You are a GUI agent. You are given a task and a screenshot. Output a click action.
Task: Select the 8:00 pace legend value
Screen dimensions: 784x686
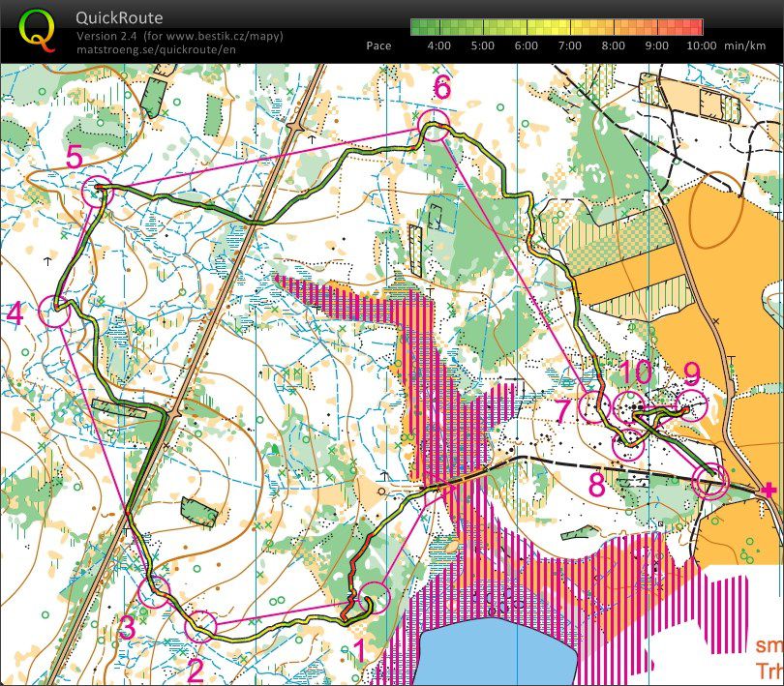613,45
